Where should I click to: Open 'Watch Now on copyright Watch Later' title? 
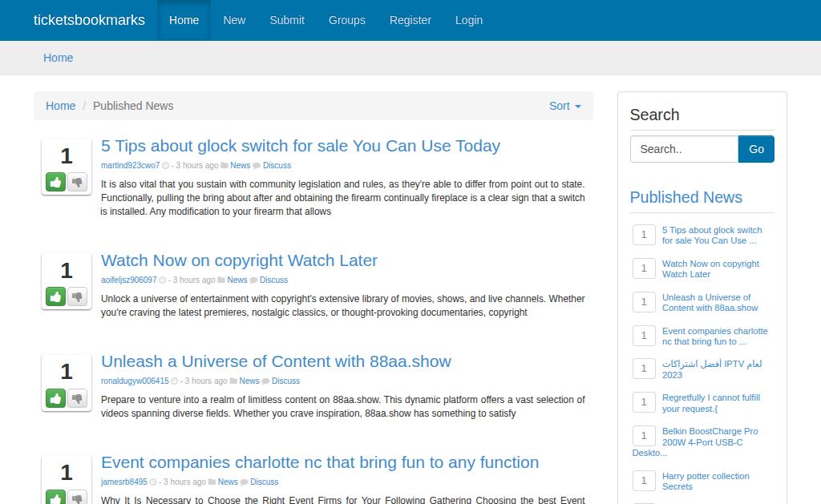pos(239,260)
